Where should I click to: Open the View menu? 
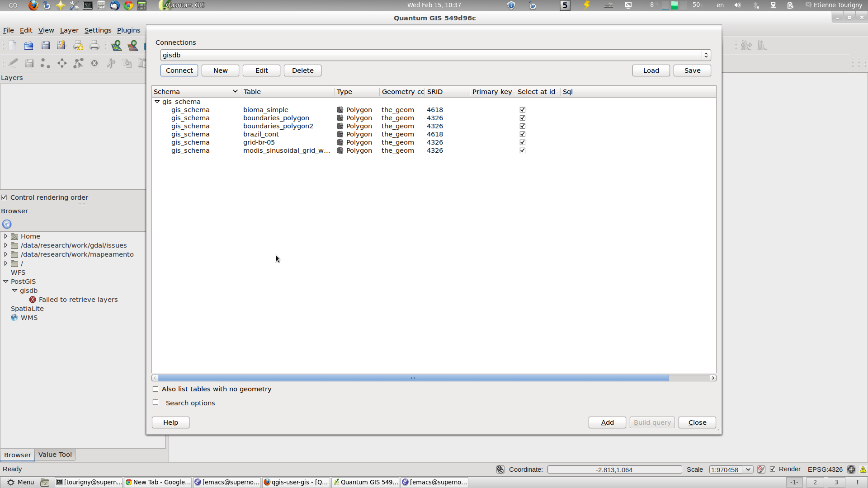(46, 30)
